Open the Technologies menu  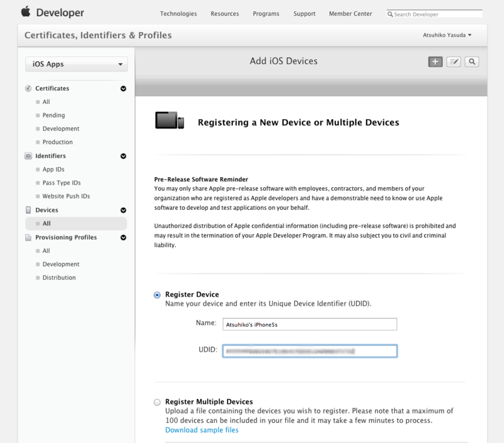pyautogui.click(x=178, y=14)
